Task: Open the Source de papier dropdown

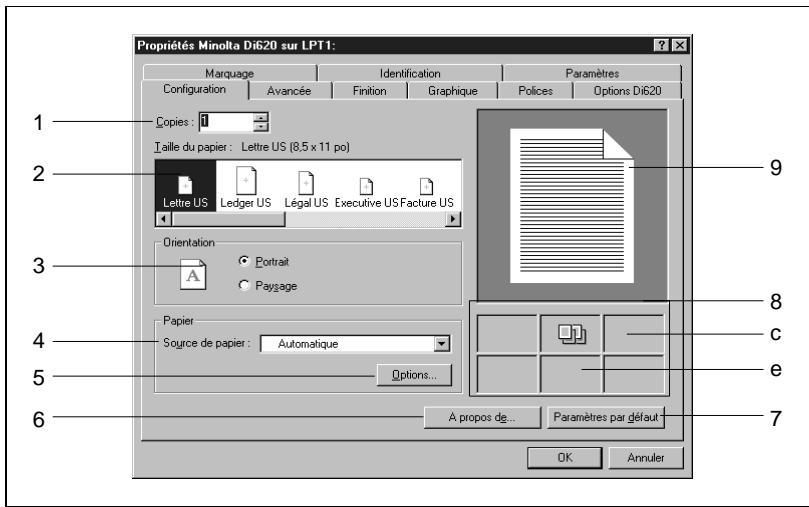Action: pos(442,344)
